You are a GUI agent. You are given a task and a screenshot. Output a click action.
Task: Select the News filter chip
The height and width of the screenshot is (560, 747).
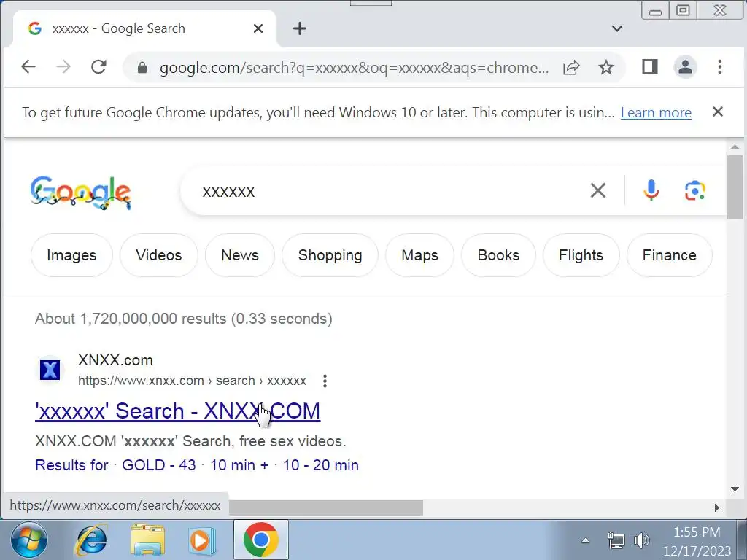pyautogui.click(x=239, y=255)
